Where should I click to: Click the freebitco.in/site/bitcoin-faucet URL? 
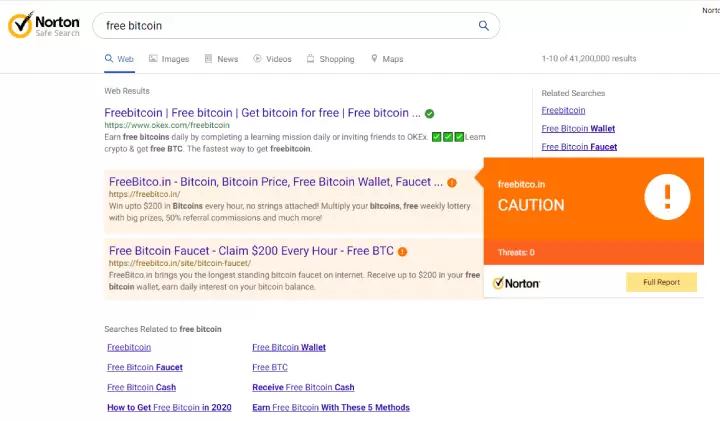[180, 264]
